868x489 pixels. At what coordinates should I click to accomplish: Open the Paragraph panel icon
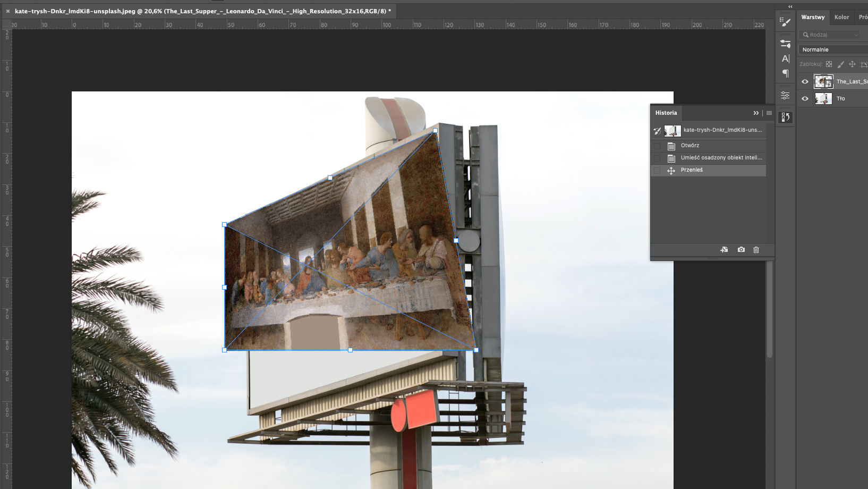785,73
